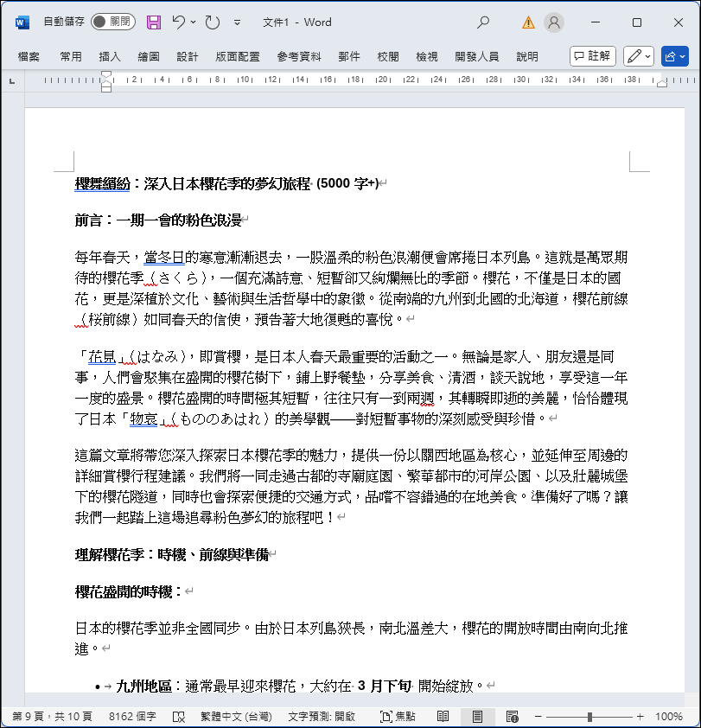Save the document with the floppy disk icon
The width and height of the screenshot is (701, 728).
tap(154, 22)
